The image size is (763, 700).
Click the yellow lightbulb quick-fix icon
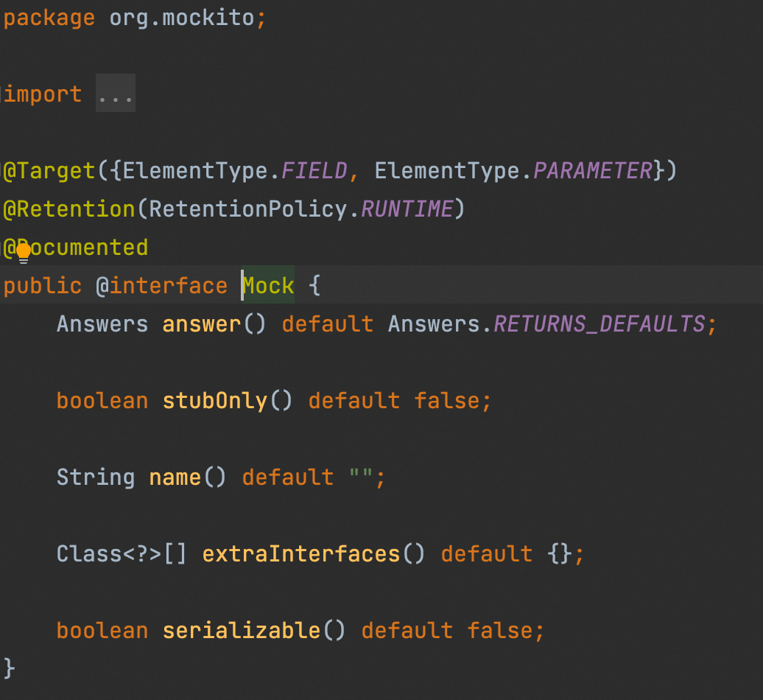click(24, 253)
